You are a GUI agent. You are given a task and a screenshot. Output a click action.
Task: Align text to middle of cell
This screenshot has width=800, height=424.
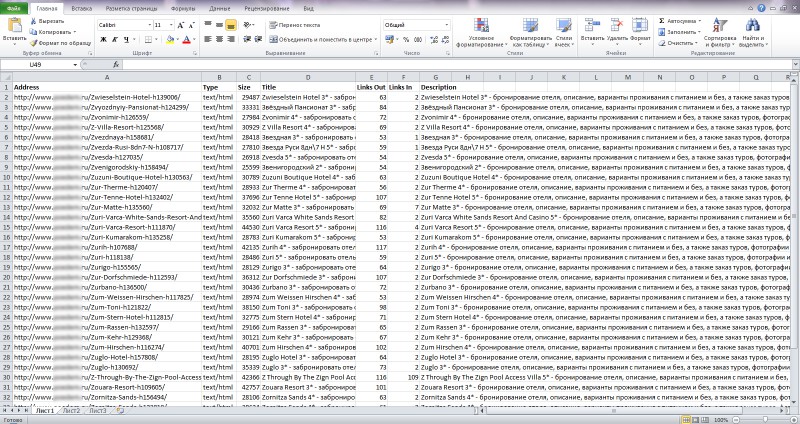219,24
